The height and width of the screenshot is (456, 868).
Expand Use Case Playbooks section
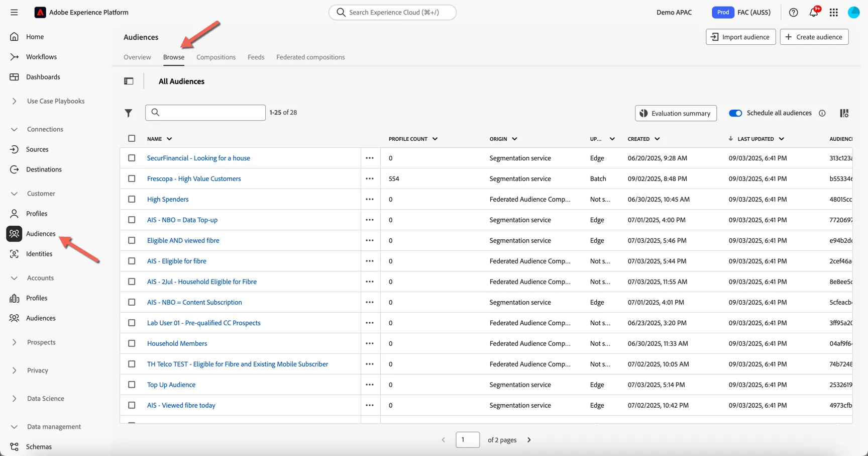click(x=14, y=101)
